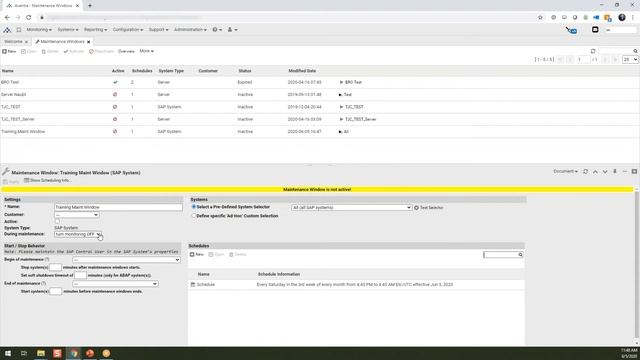
Task: Open the Document dropdown in detail header
Action: pyautogui.click(x=565, y=171)
